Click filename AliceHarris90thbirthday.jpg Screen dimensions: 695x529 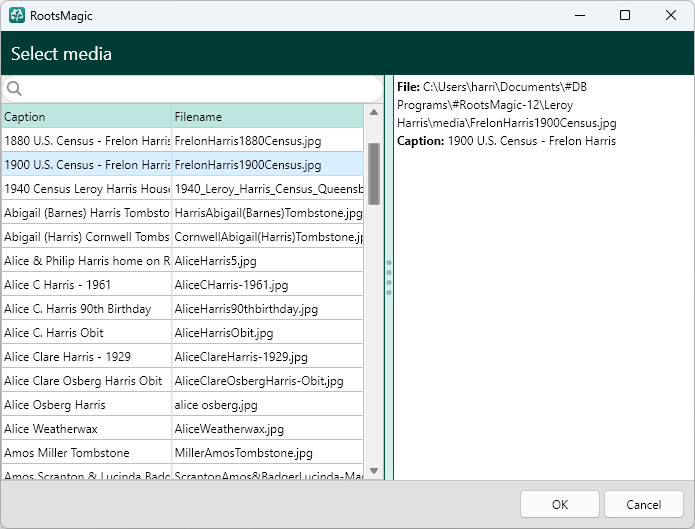tap(246, 309)
